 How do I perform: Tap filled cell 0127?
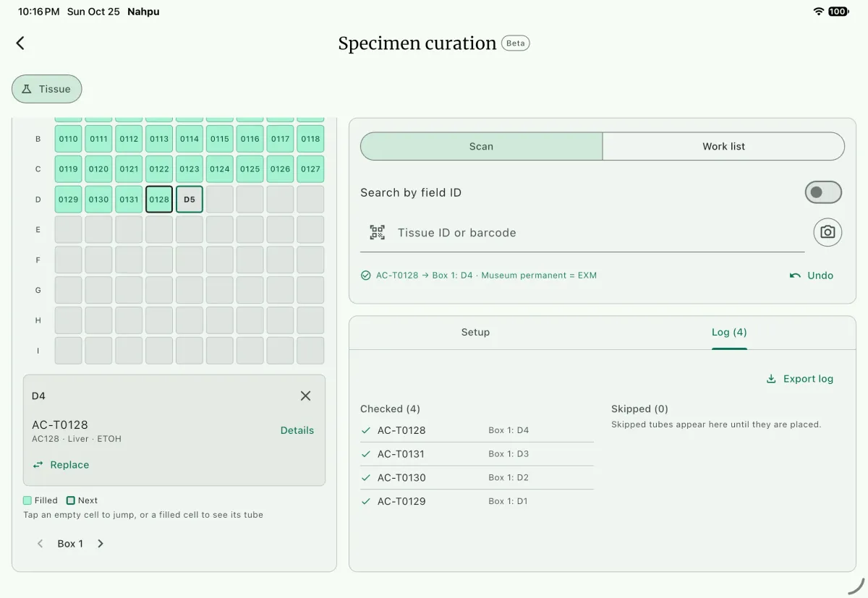(310, 169)
